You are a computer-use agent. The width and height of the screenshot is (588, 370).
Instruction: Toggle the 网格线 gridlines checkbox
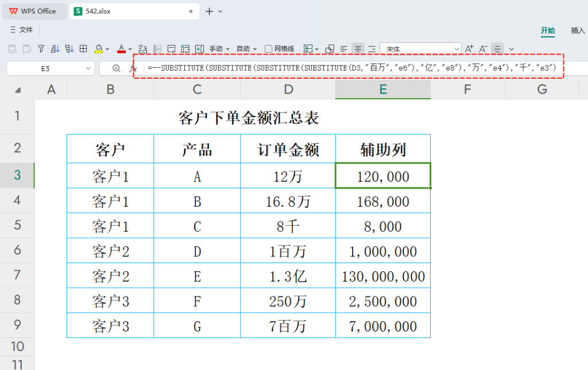coord(268,49)
